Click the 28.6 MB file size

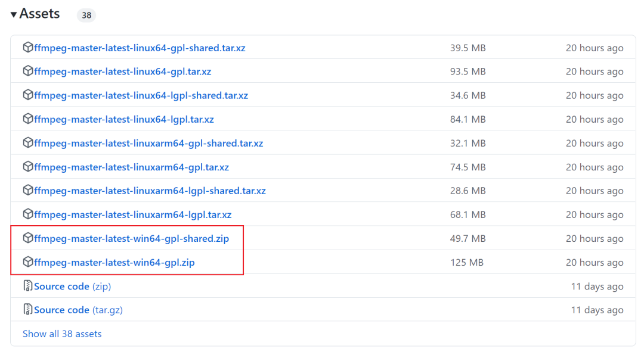468,191
